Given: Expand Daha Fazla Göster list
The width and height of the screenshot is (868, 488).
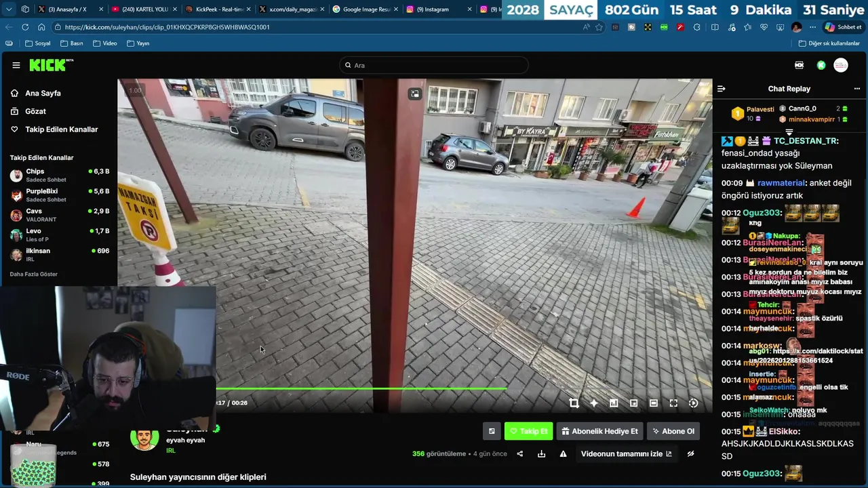Looking at the screenshot, I should click(34, 274).
